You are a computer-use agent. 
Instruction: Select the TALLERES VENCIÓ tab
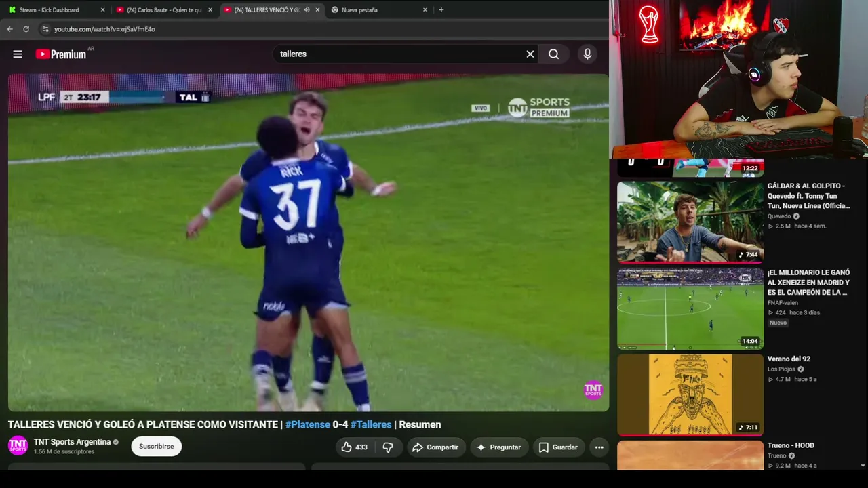click(271, 10)
